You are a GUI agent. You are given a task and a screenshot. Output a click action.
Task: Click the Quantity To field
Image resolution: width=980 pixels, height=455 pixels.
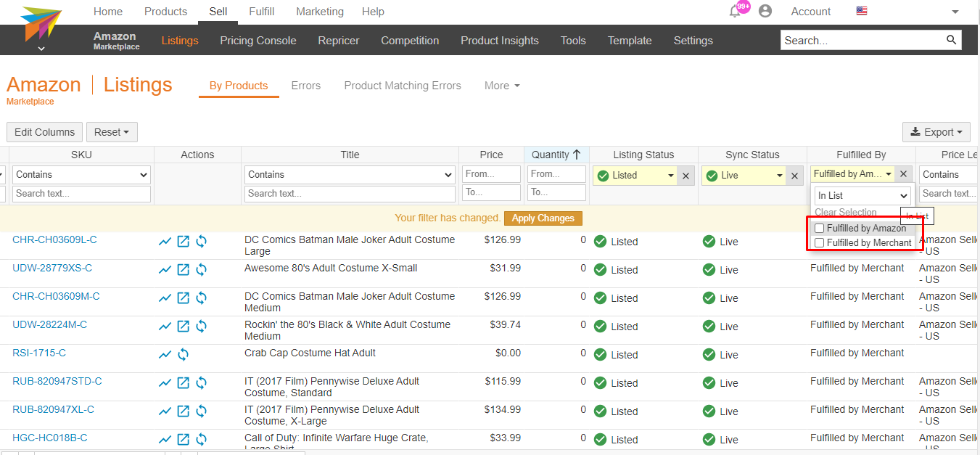click(x=556, y=192)
